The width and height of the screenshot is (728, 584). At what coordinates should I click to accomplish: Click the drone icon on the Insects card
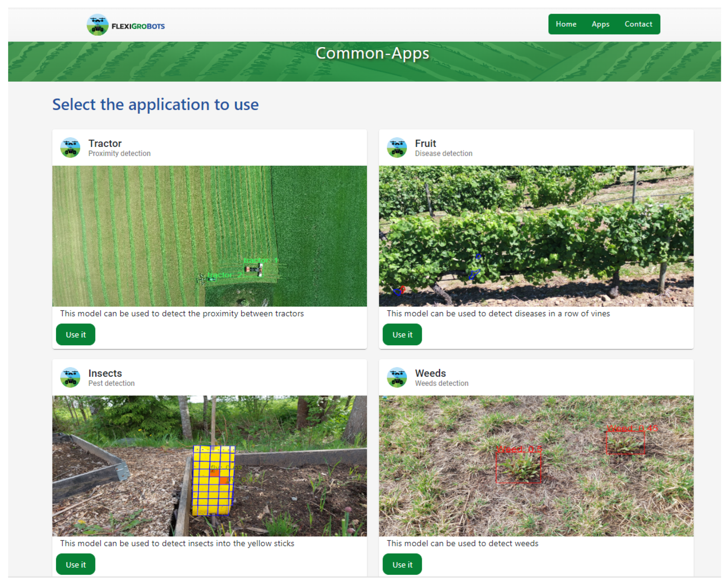(70, 377)
